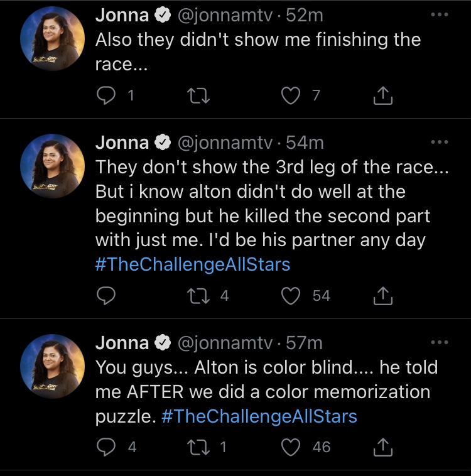The height and width of the screenshot is (476, 471).
Task: Retweet the 54m tweet with 4 retweets
Action: click(x=198, y=296)
